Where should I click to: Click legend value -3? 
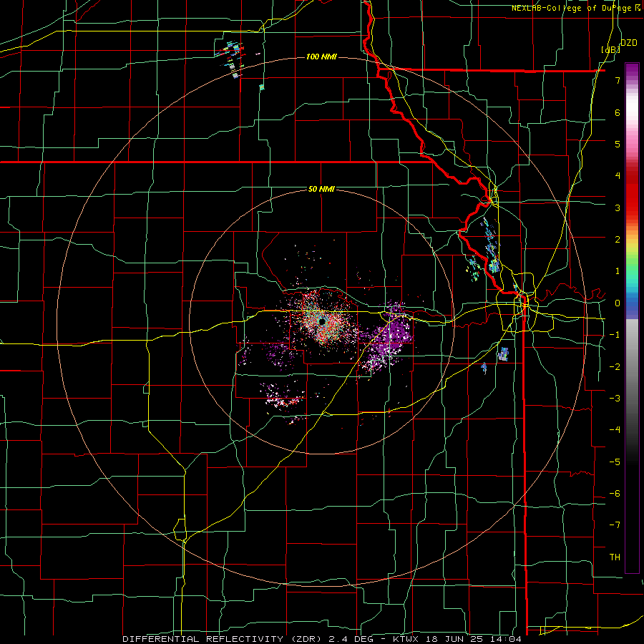pos(615,399)
